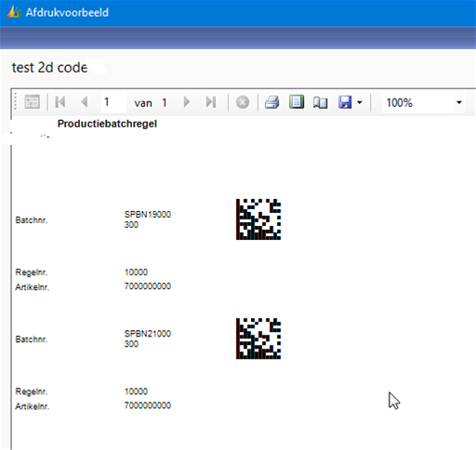
Task: Go to last page arrow
Action: click(x=211, y=102)
